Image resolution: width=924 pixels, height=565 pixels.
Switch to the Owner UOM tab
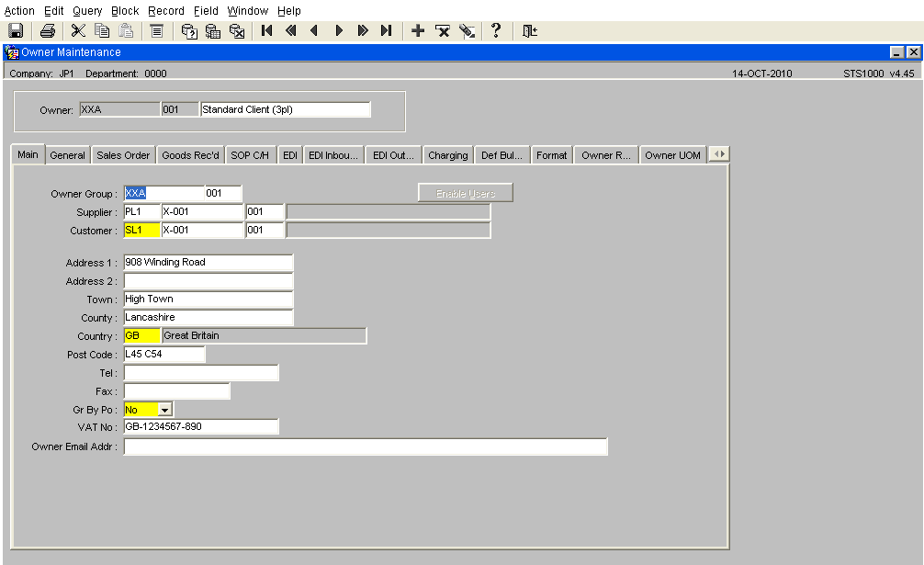point(673,155)
